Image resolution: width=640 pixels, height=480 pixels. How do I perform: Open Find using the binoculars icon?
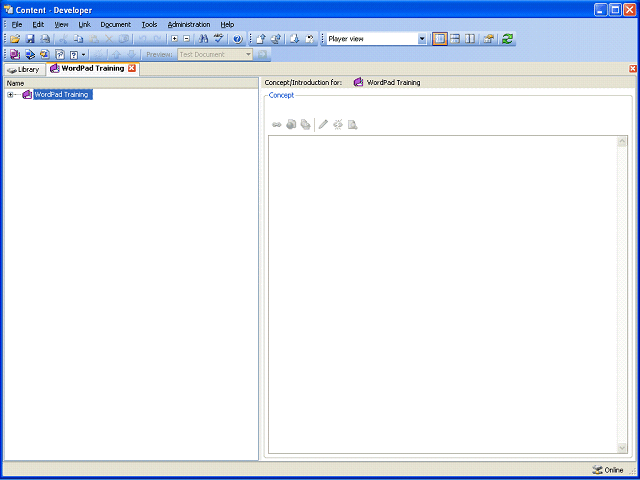coord(203,39)
